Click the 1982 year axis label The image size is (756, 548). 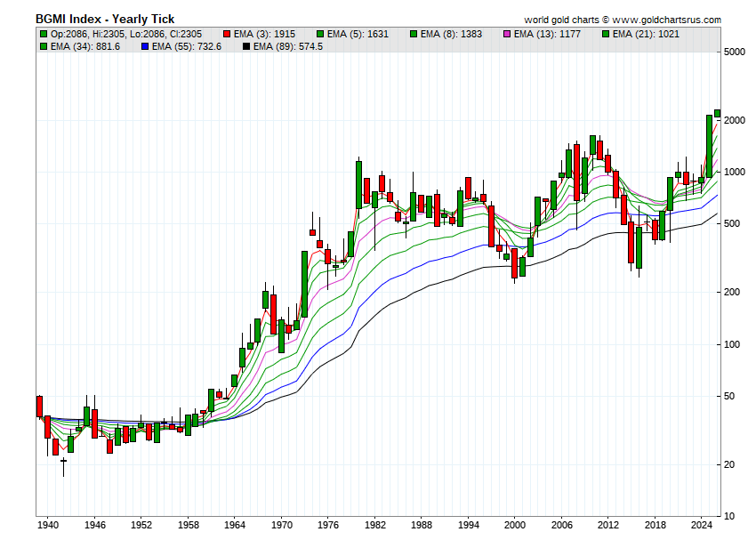click(375, 525)
